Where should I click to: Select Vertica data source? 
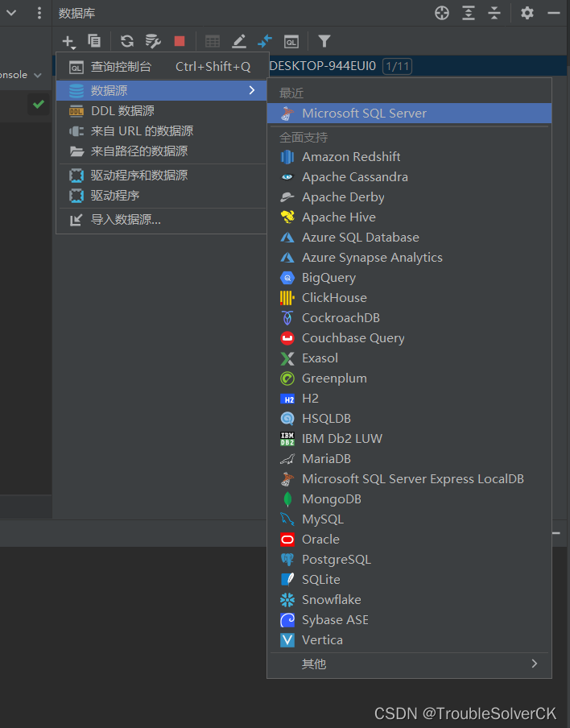pos(409,640)
